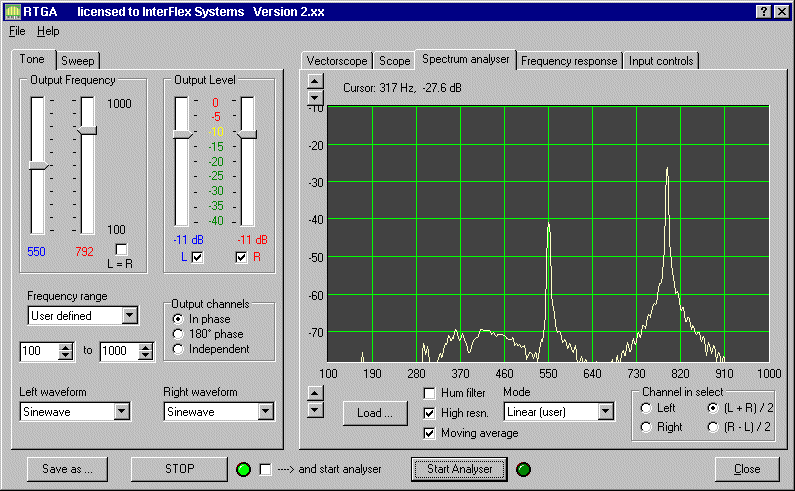795x491 pixels.
Task: Disable the Moving average checkbox
Action: coord(429,433)
